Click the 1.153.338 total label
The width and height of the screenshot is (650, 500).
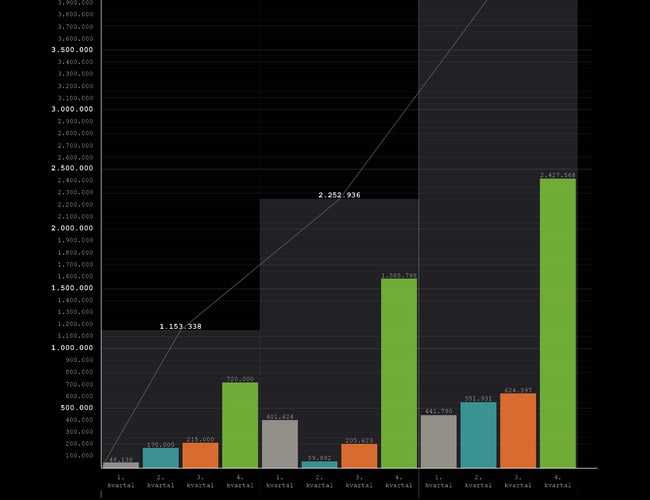click(x=180, y=327)
